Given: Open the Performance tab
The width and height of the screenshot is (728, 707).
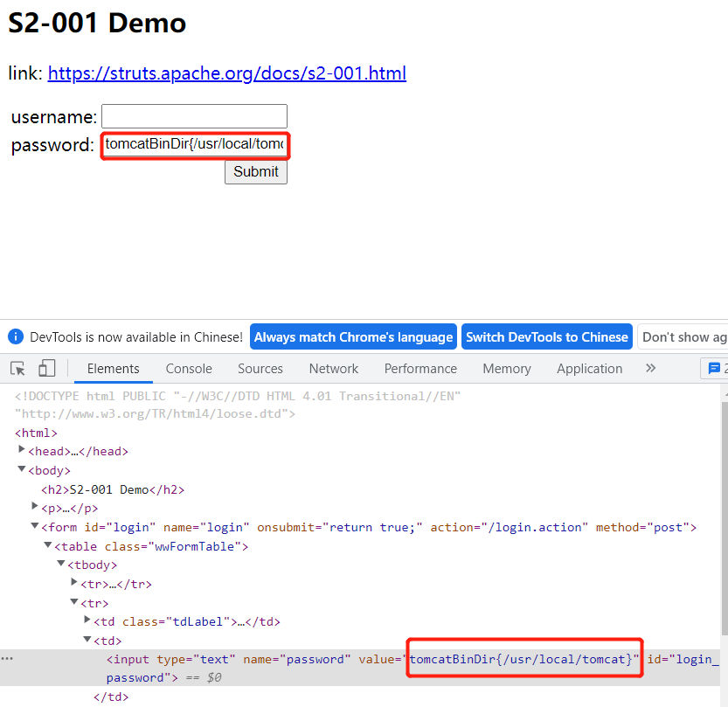Looking at the screenshot, I should (420, 369).
